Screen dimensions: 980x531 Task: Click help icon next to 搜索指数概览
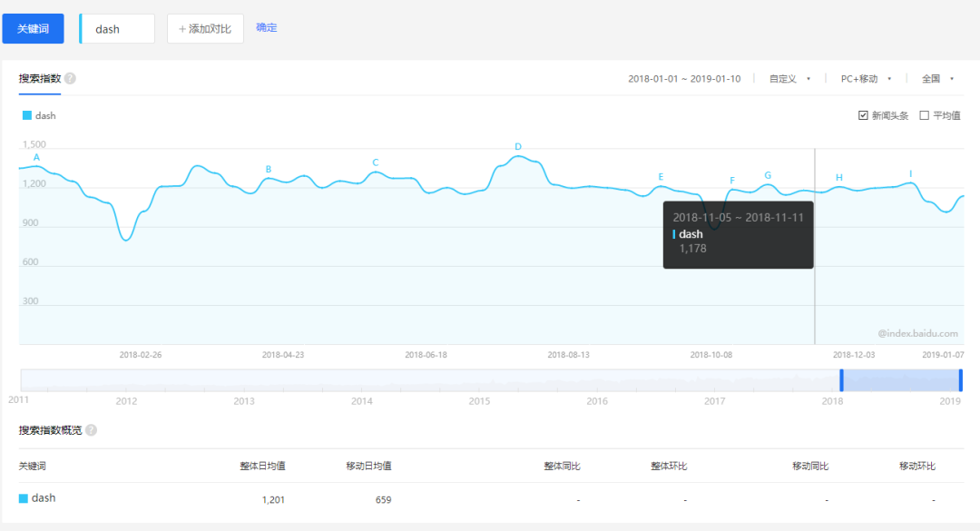[x=92, y=430]
